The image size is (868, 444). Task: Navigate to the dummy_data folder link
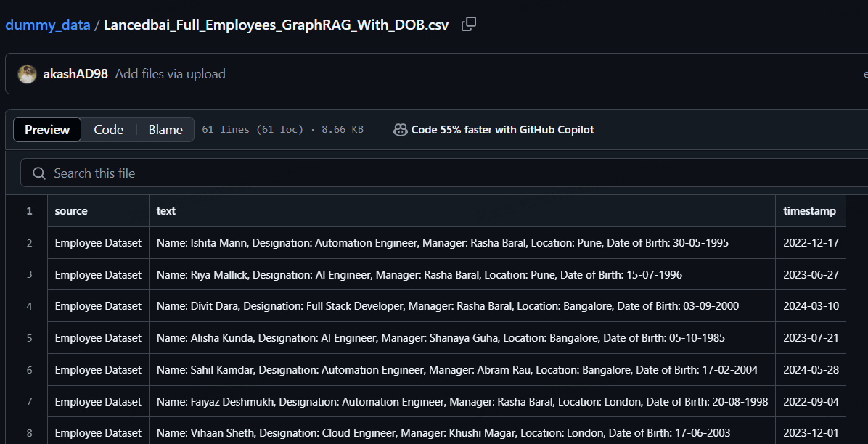tap(47, 24)
